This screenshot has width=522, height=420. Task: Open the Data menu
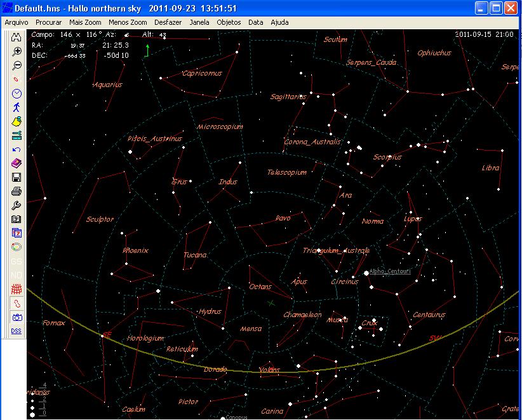pyautogui.click(x=256, y=22)
